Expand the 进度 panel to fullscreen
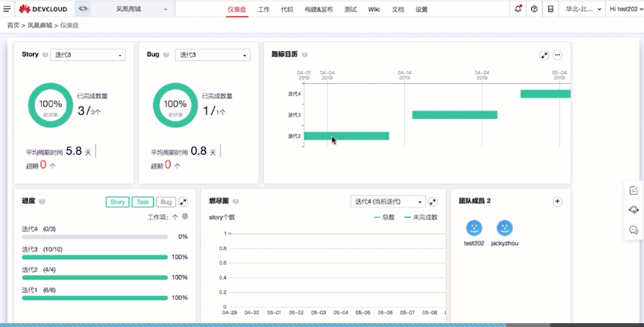 click(x=183, y=202)
